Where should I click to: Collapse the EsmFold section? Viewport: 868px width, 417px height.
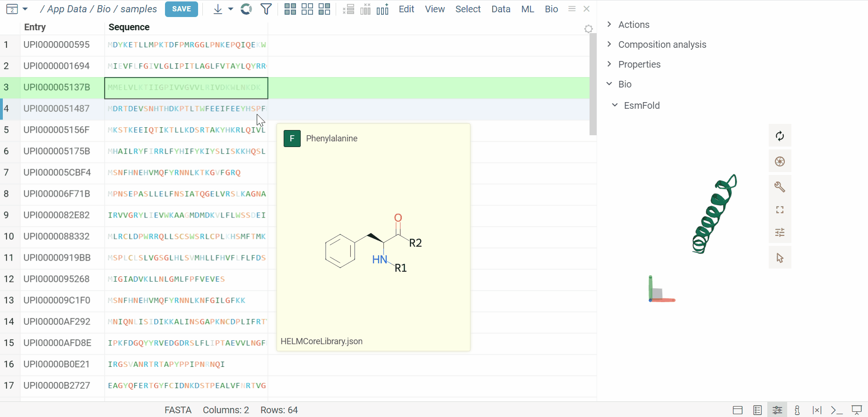[x=642, y=105]
